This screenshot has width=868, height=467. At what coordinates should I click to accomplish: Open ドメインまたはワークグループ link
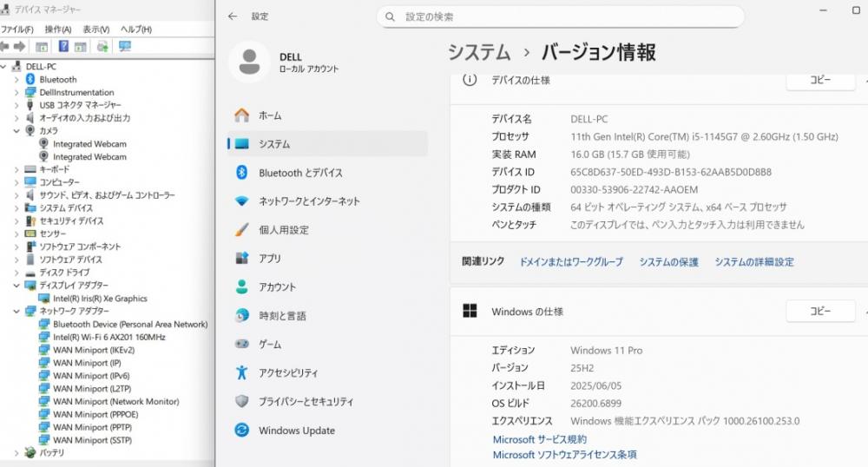coord(571,262)
